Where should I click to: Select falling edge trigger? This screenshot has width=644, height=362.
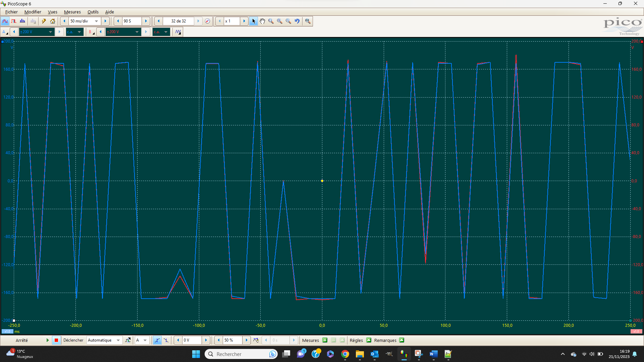tap(166, 340)
